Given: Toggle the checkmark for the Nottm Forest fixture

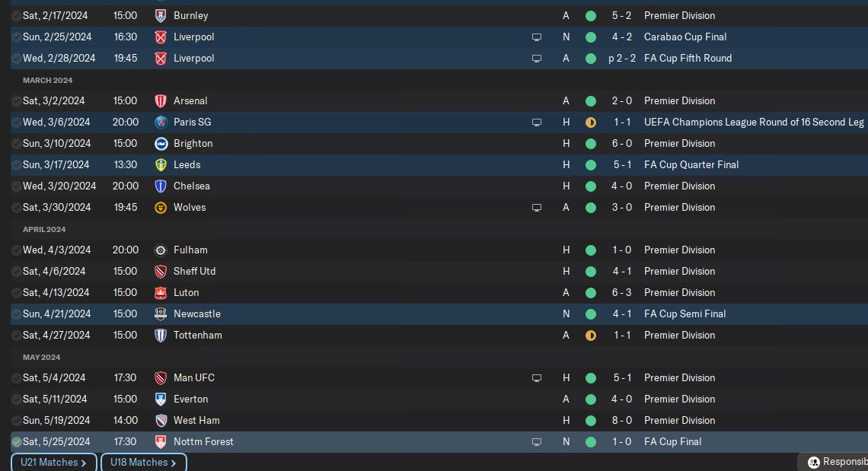Looking at the screenshot, I should (x=16, y=441).
